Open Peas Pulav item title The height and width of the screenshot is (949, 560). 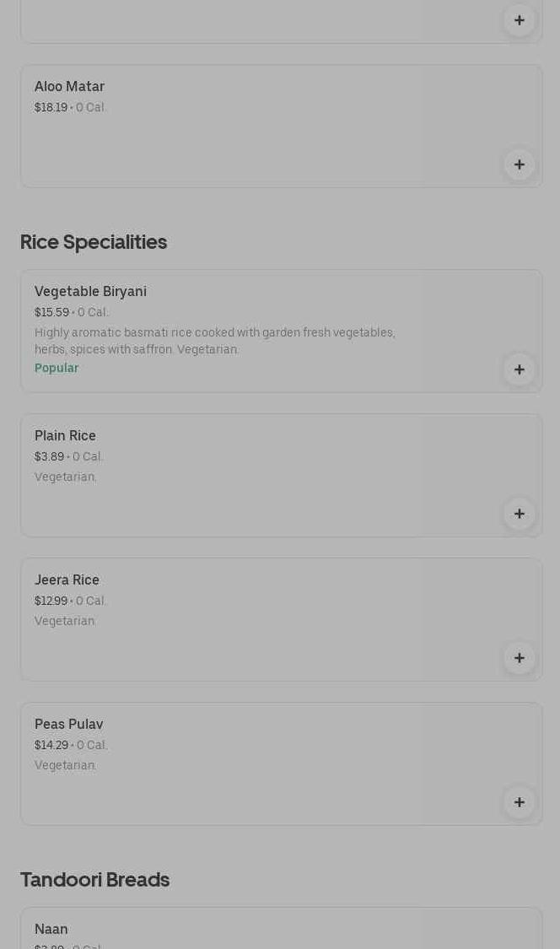(x=68, y=724)
